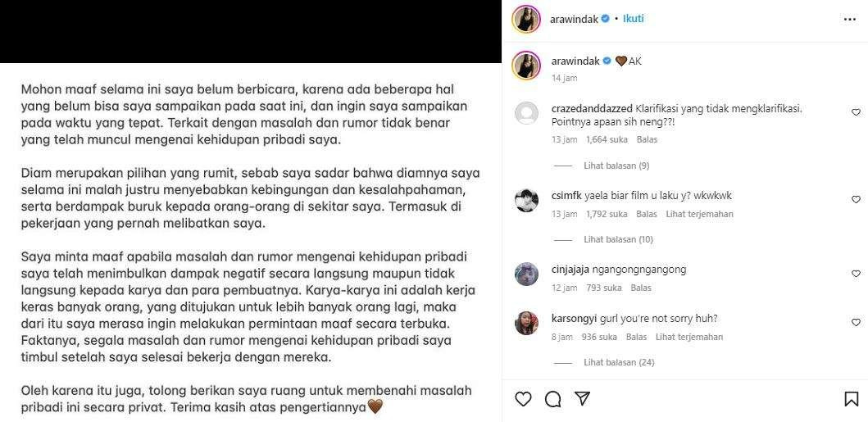
Task: Like the crazedanddazzed comment
Action: [856, 112]
